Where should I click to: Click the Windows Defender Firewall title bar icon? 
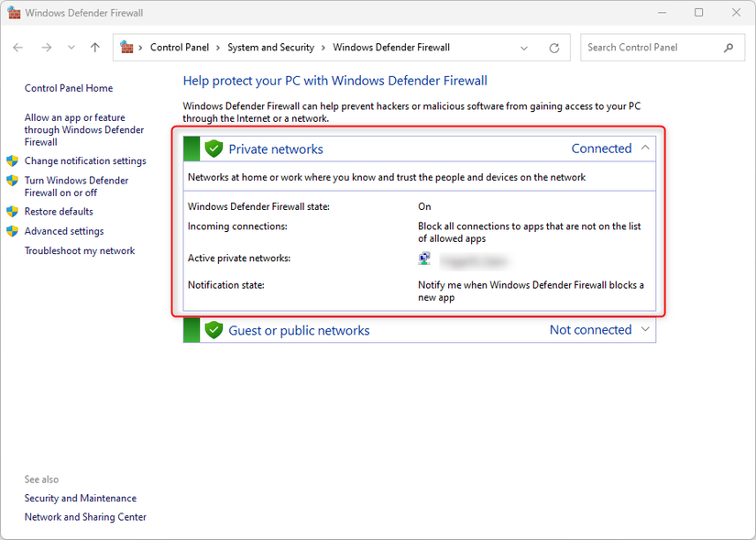tap(14, 13)
